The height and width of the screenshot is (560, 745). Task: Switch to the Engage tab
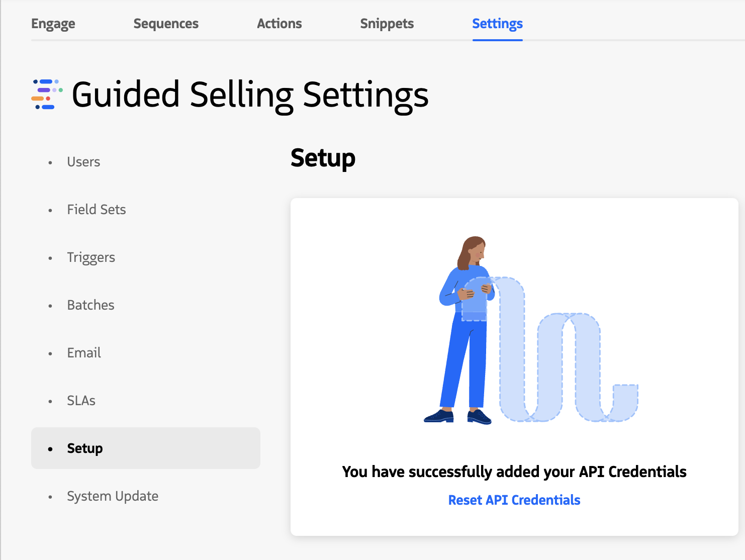(53, 24)
